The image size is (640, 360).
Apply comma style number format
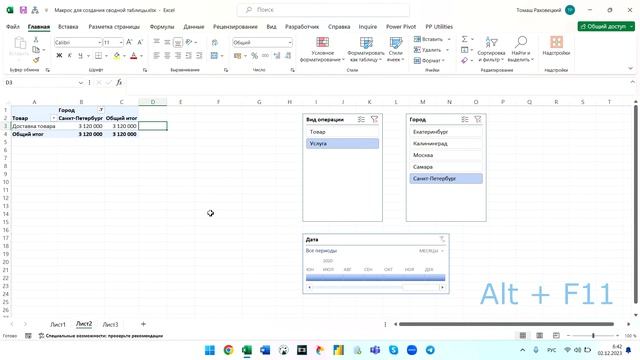pos(265,56)
